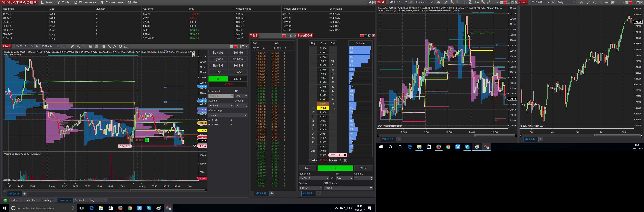Image resolution: width=644 pixels, height=212 pixels.
Task: Zoom in on the Daily chart
Action: point(594,2)
